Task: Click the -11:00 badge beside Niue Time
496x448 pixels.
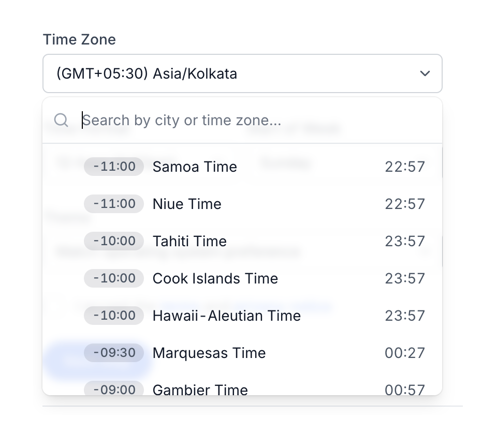Action: click(114, 204)
